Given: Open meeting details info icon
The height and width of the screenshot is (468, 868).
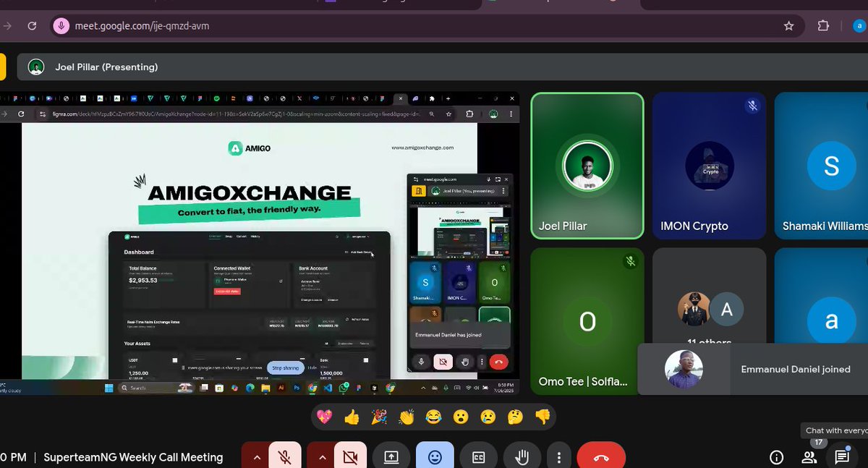Looking at the screenshot, I should tap(777, 457).
